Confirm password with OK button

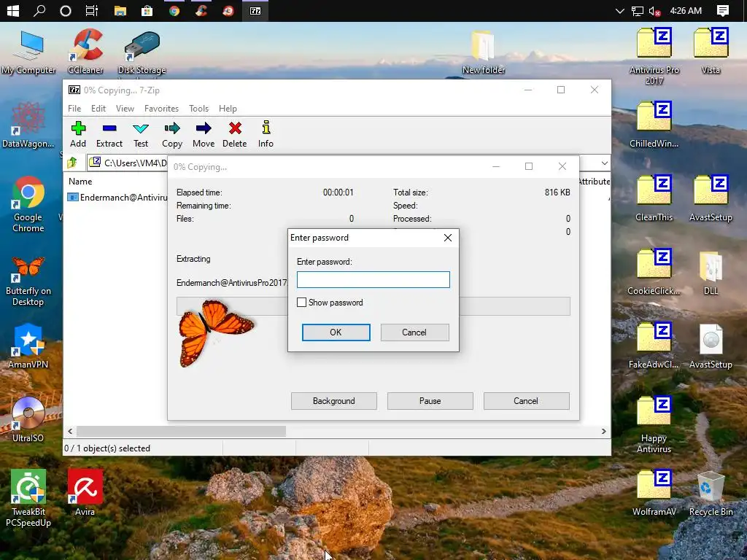click(x=336, y=332)
